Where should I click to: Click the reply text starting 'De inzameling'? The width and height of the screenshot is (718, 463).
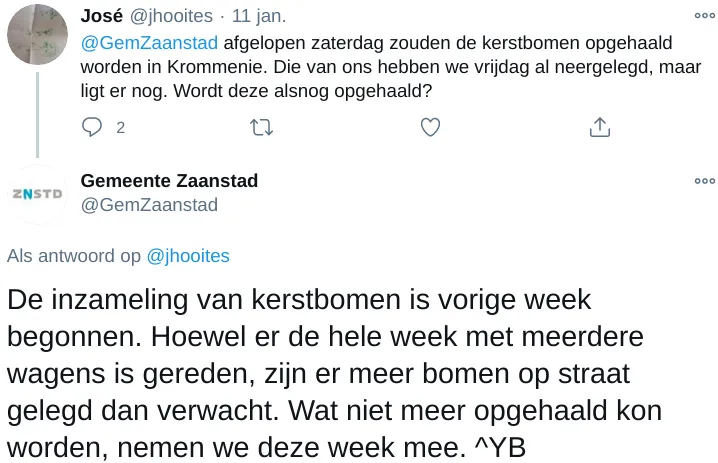[330, 373]
